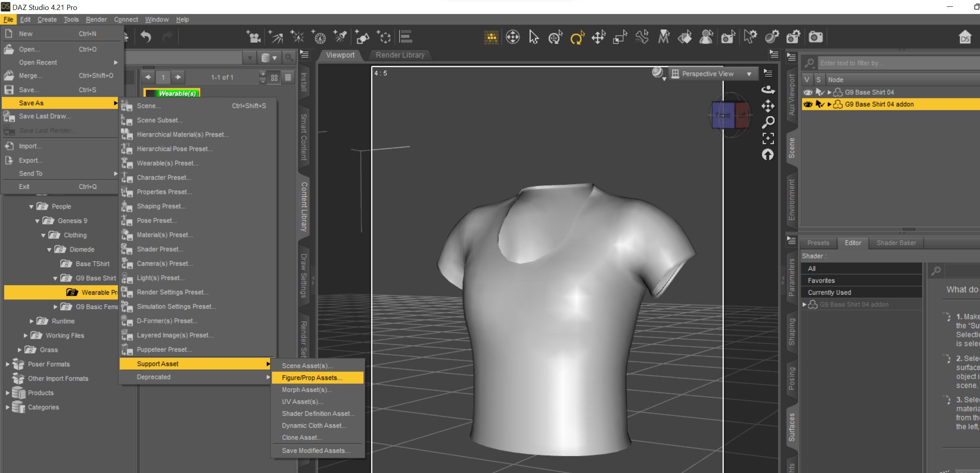Expand the Products library node
Image resolution: width=980 pixels, height=473 pixels.
tap(7, 393)
